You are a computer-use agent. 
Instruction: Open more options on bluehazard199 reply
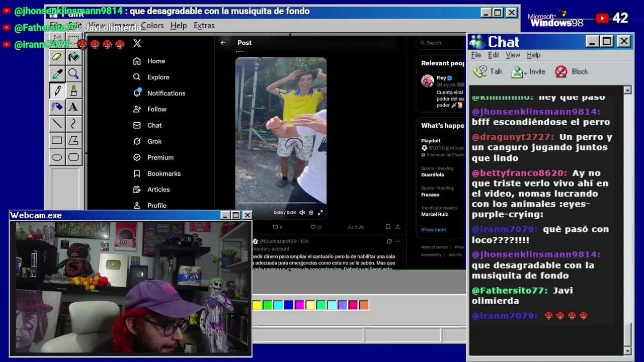398,241
